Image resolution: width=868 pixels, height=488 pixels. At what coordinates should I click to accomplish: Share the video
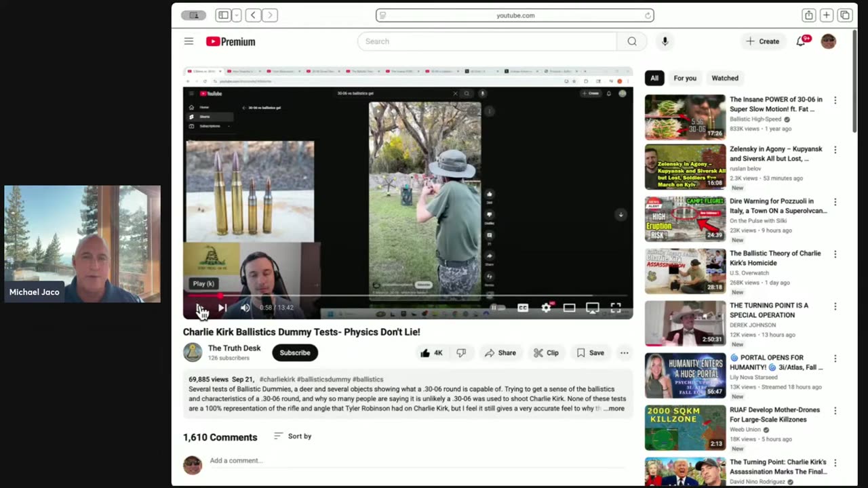500,352
